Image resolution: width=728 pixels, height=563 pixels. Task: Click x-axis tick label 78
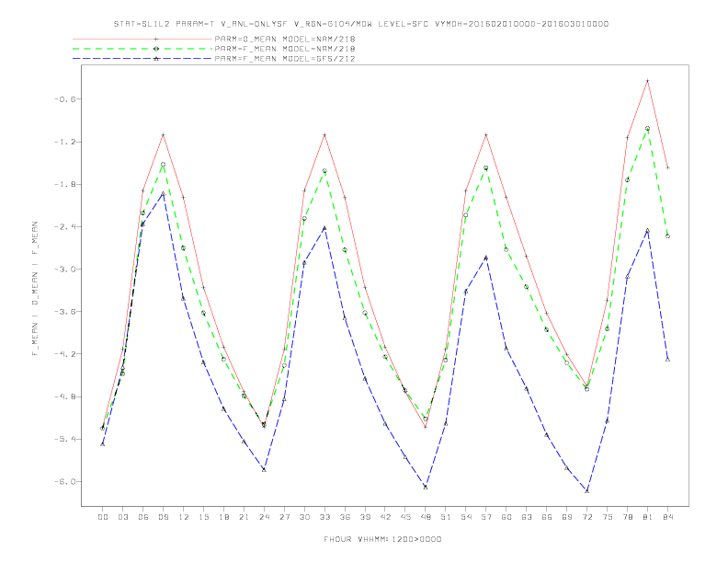[627, 517]
